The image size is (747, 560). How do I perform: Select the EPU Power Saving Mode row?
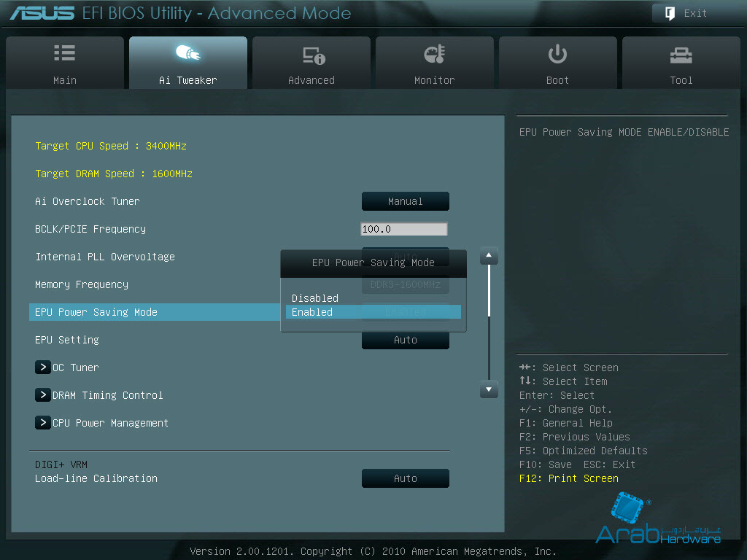click(x=155, y=312)
